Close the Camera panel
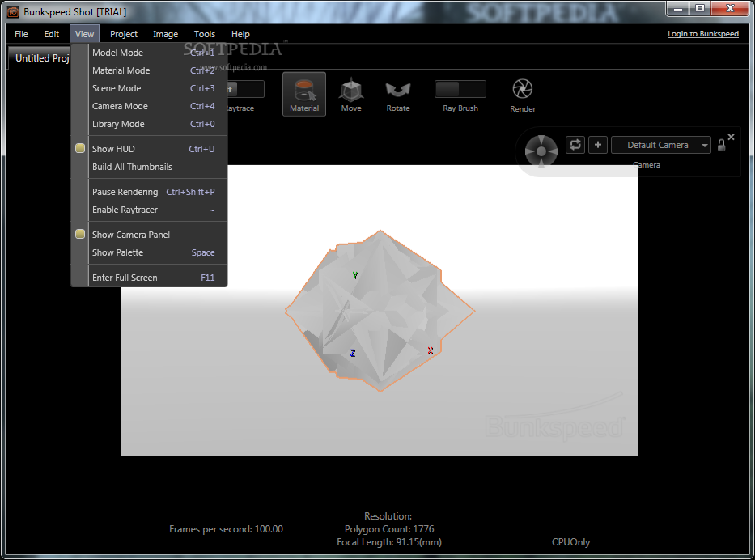Image resolution: width=755 pixels, height=560 pixels. coord(731,137)
